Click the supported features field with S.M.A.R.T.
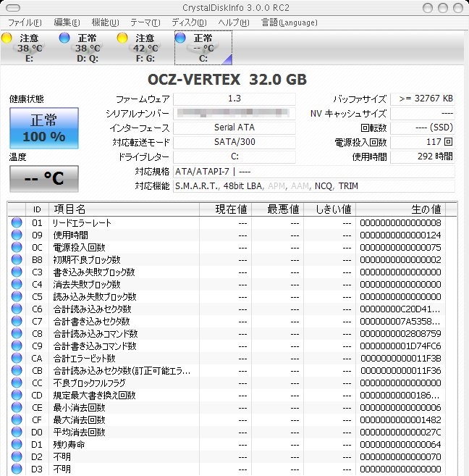Screen dimensions: 469x476 (x=314, y=186)
